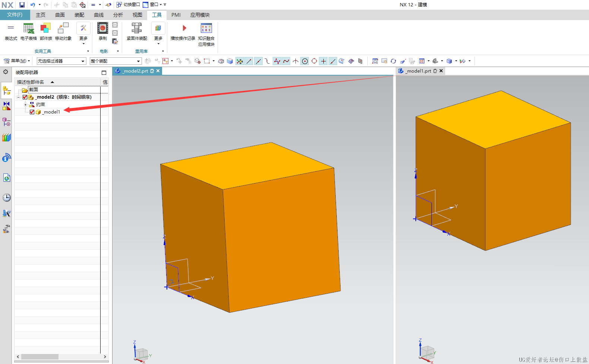Switch to the 视图 view tab

[137, 15]
